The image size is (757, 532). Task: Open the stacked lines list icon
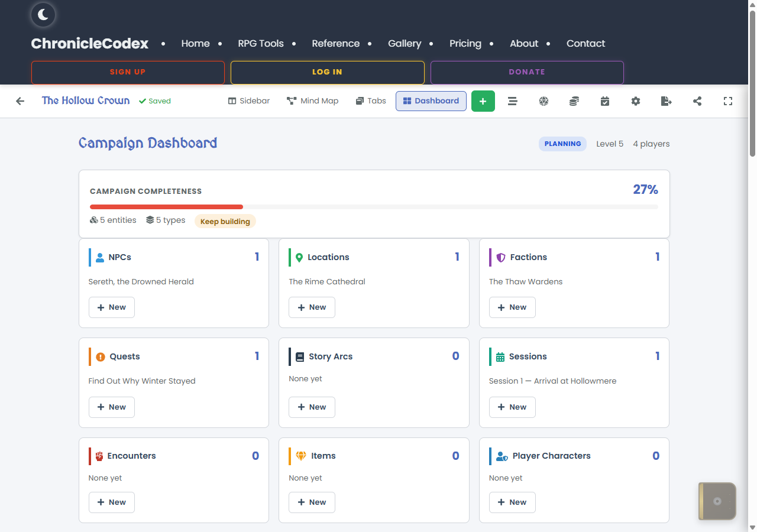pyautogui.click(x=513, y=101)
